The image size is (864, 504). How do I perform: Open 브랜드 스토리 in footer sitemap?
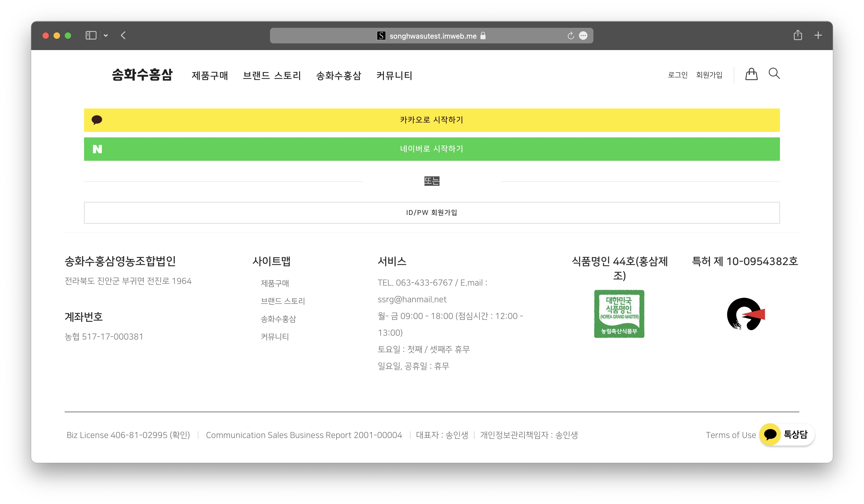[283, 301]
